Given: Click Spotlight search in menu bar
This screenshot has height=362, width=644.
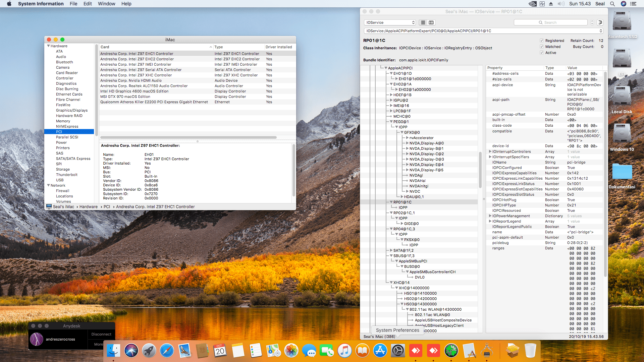Looking at the screenshot, I should (612, 4).
